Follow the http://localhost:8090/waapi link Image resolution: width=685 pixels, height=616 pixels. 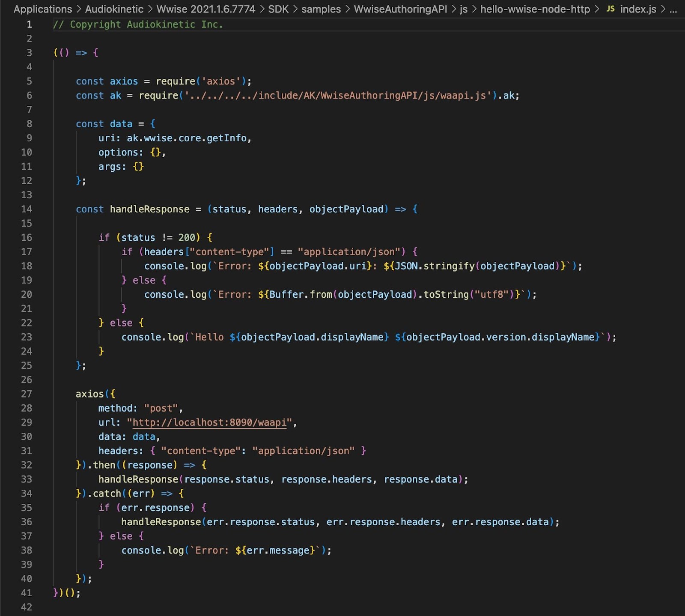(x=209, y=422)
